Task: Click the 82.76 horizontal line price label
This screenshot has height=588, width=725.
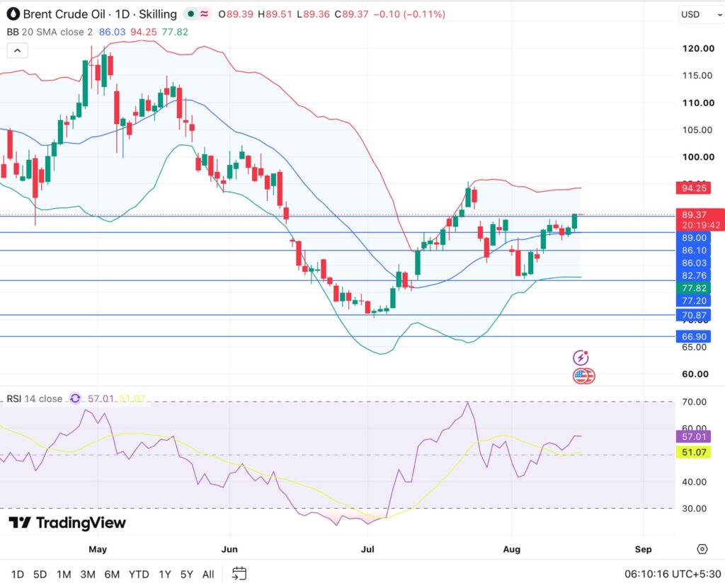Action: [694, 275]
